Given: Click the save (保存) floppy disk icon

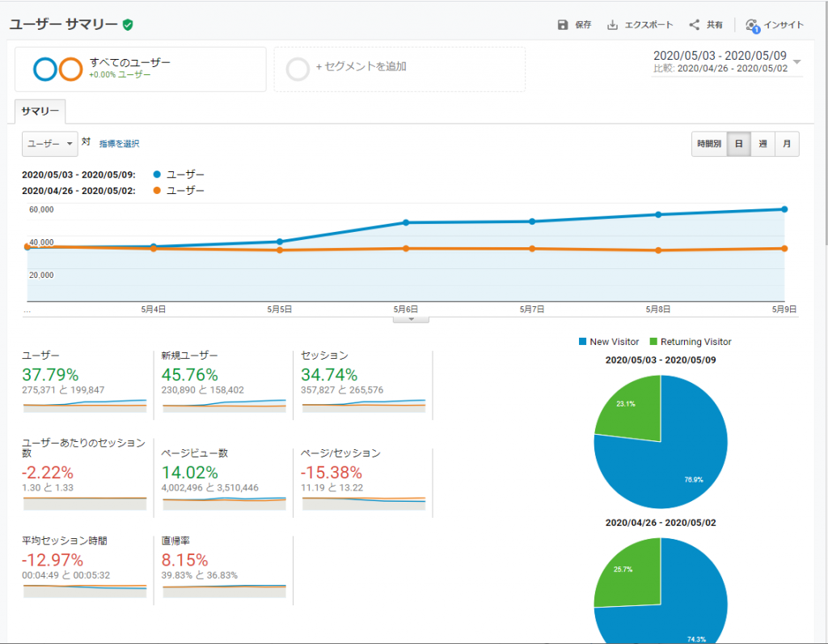Looking at the screenshot, I should point(563,25).
